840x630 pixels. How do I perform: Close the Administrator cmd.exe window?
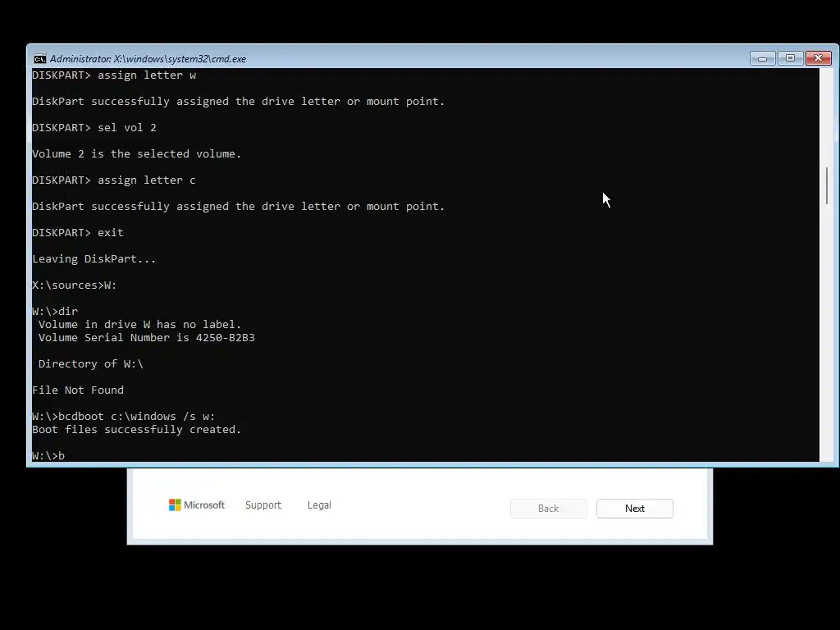coord(819,58)
